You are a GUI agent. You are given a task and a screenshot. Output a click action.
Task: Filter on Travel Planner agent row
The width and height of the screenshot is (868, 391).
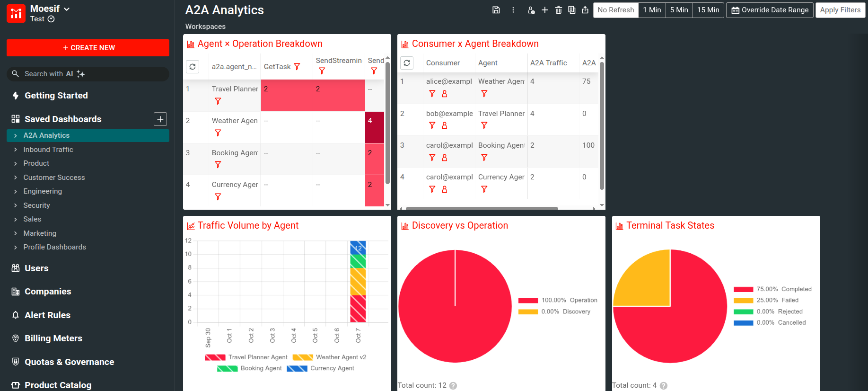pyautogui.click(x=218, y=101)
